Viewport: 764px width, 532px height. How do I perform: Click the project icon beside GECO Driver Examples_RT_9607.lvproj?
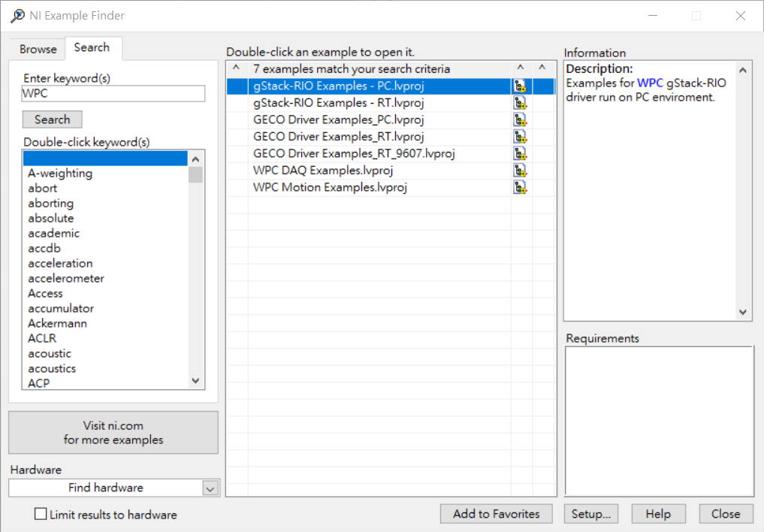pyautogui.click(x=520, y=153)
